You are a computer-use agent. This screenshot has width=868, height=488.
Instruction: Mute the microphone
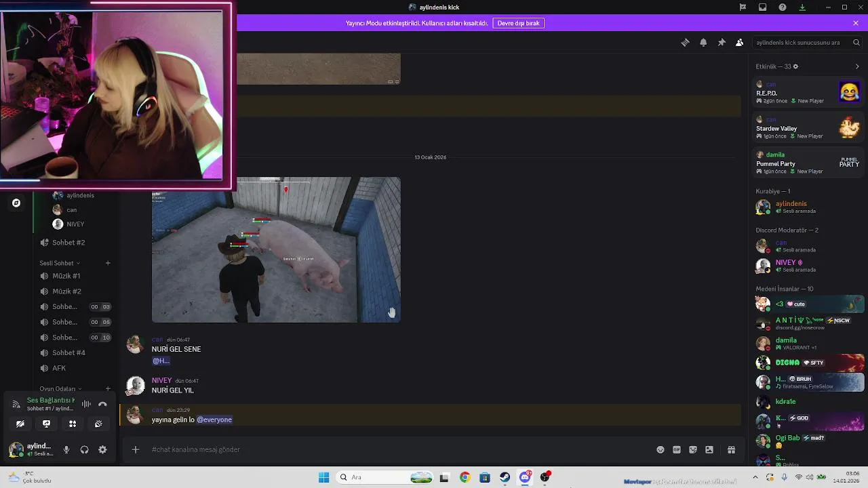(66, 449)
